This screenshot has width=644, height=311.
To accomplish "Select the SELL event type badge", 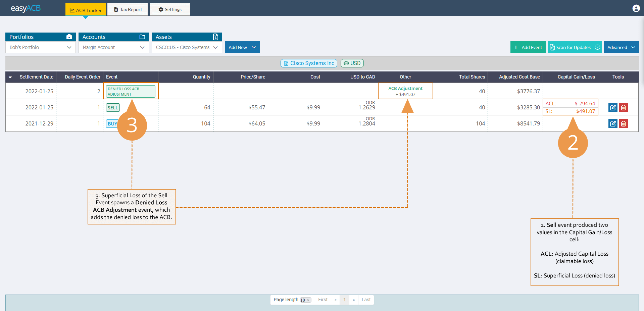I will coord(113,107).
